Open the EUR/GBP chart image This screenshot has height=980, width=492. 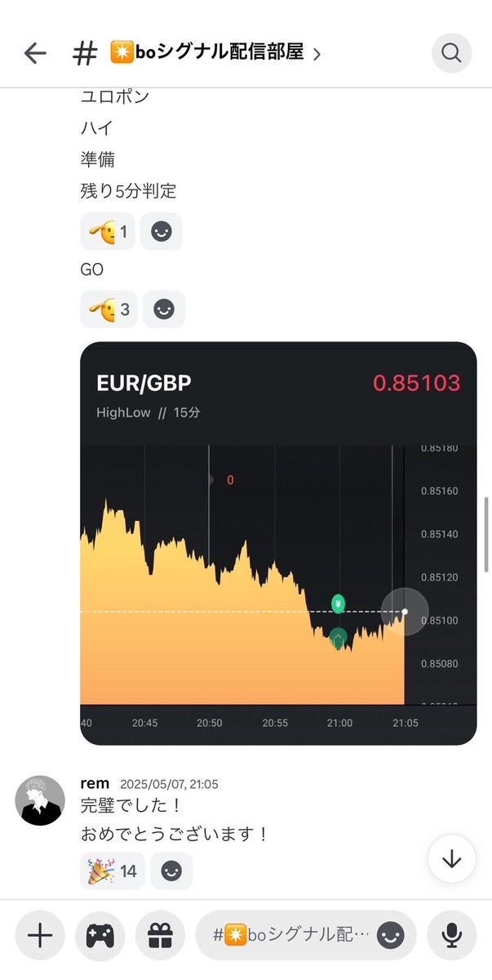click(x=278, y=543)
